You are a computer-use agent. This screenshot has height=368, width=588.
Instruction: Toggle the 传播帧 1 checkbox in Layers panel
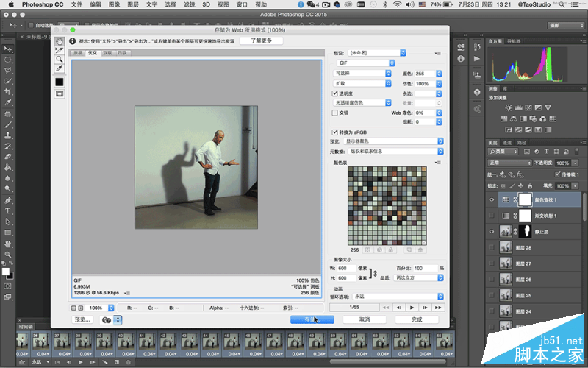click(557, 174)
